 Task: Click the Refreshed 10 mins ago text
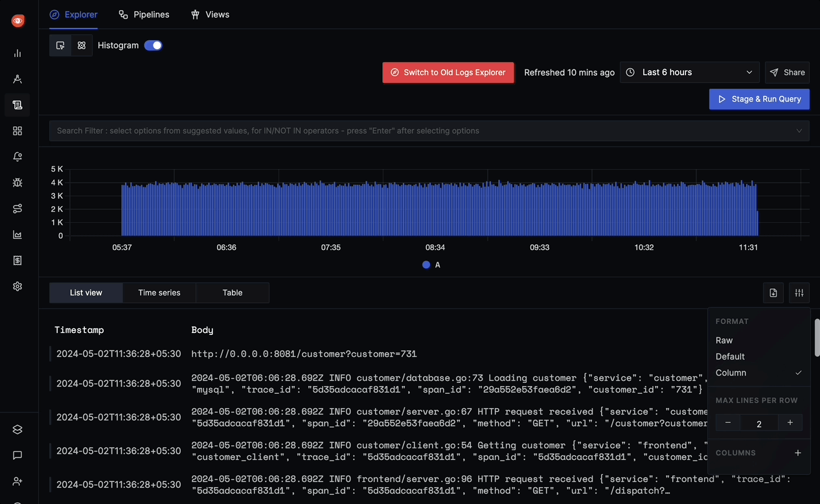point(569,73)
